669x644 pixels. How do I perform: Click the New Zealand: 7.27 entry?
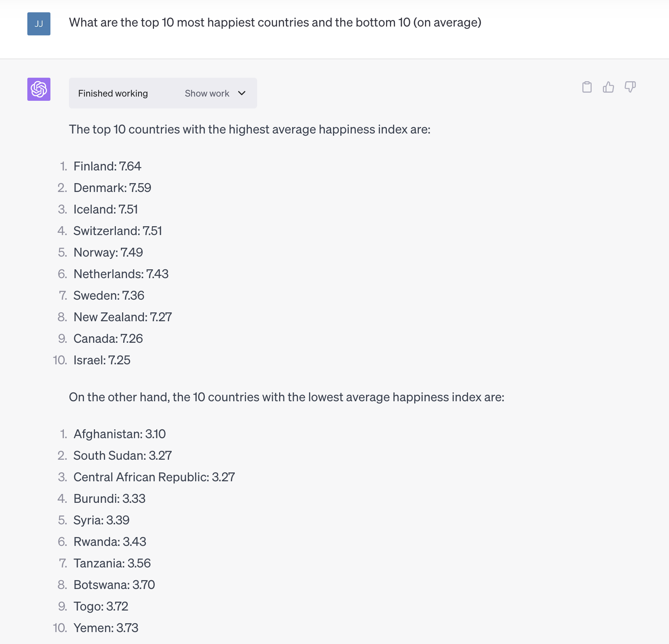tap(123, 317)
